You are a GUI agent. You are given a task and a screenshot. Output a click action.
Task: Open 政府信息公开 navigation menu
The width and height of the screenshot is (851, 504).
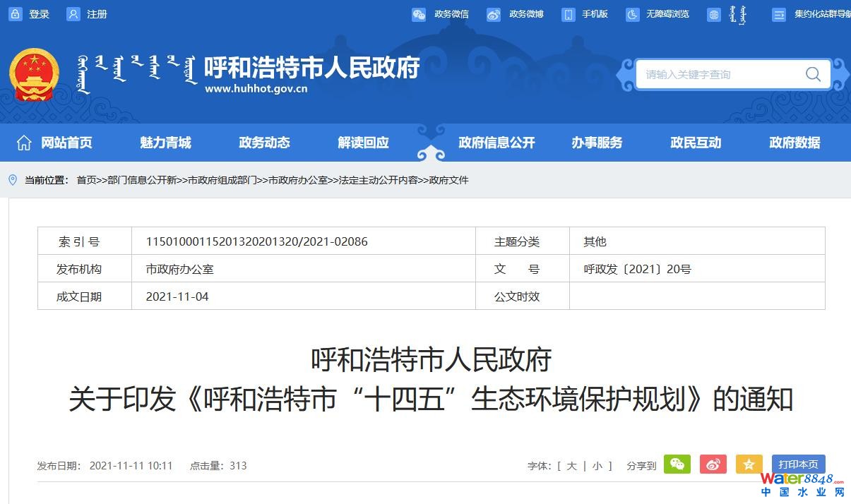(x=496, y=143)
